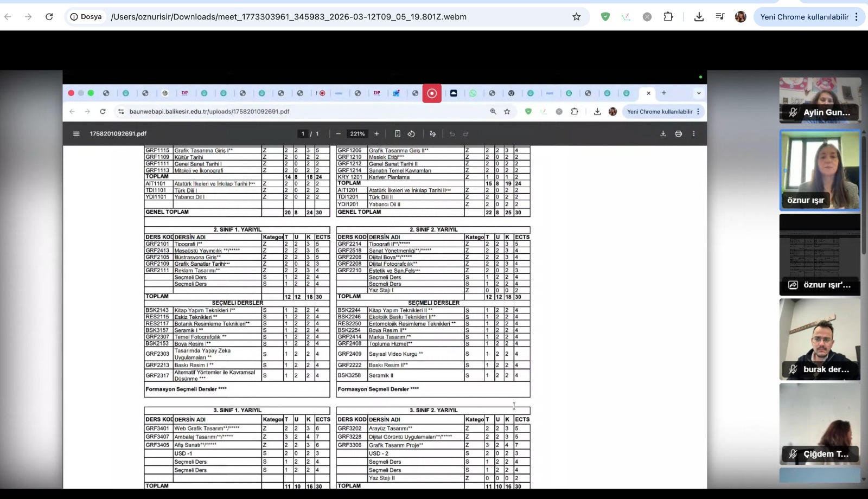Print the PDF document
The height and width of the screenshot is (499, 868).
678,134
